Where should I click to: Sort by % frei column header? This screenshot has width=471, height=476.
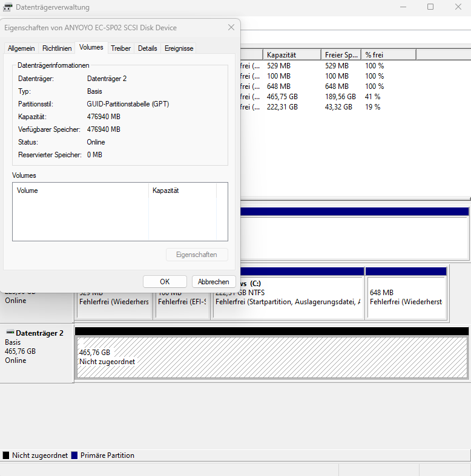pyautogui.click(x=388, y=55)
